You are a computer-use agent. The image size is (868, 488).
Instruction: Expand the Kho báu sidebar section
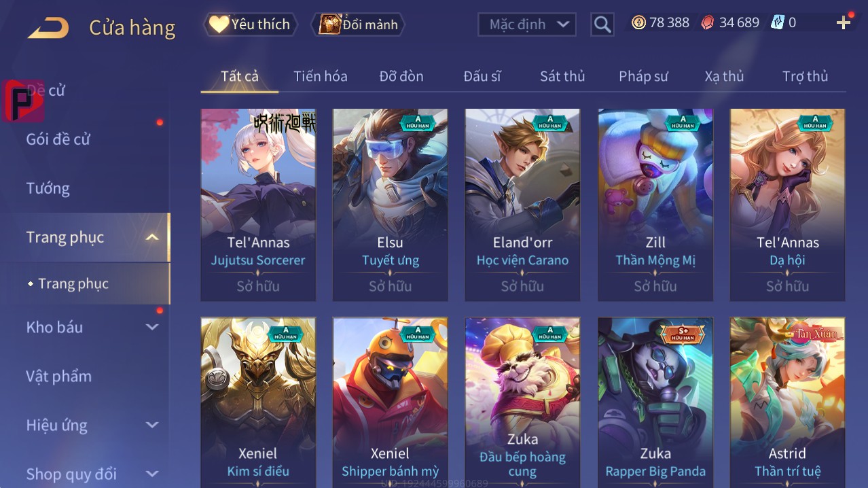pos(152,327)
